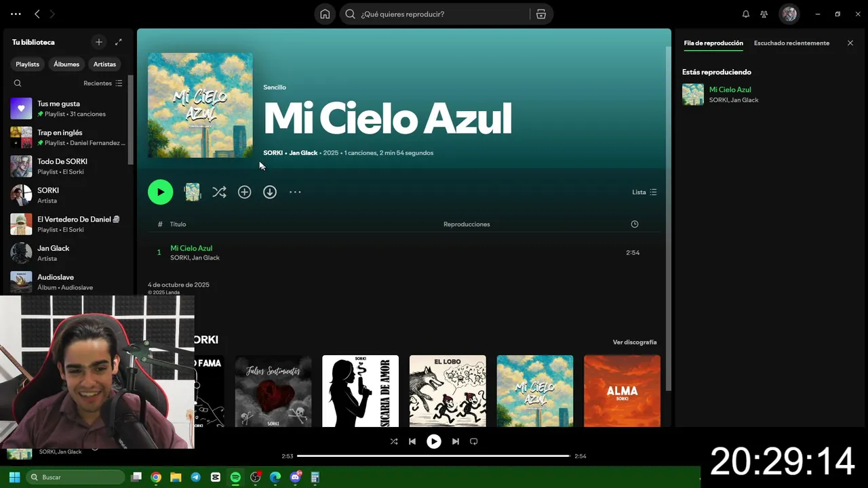Add single to your library

[245, 192]
